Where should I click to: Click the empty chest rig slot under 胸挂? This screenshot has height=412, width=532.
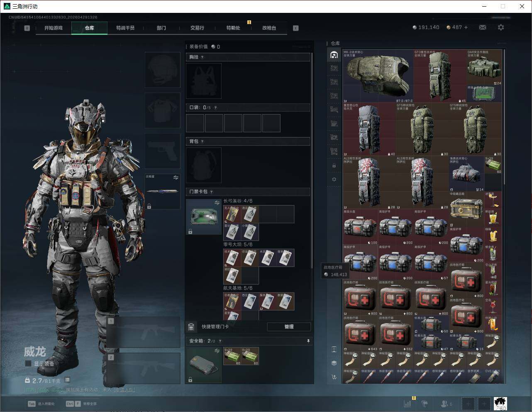tap(204, 81)
